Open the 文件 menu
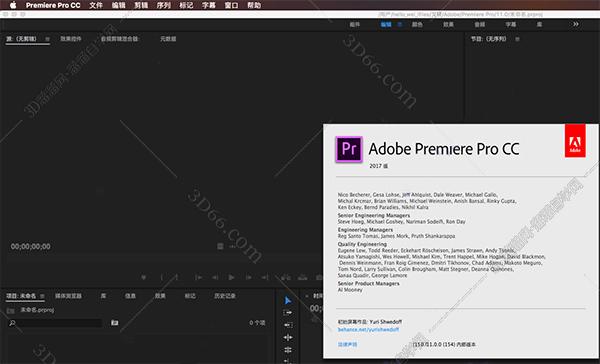 (96, 5)
